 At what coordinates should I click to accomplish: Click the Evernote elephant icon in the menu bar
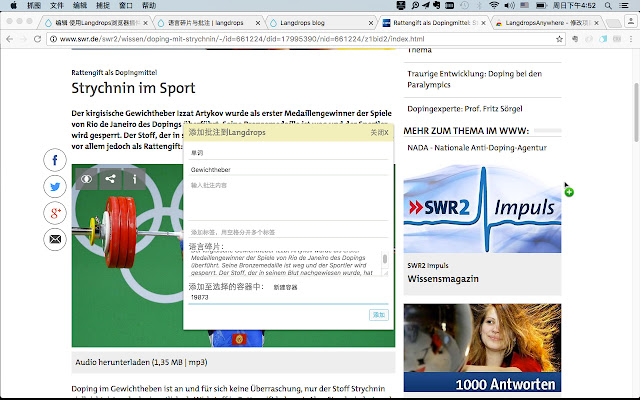coord(437,5)
